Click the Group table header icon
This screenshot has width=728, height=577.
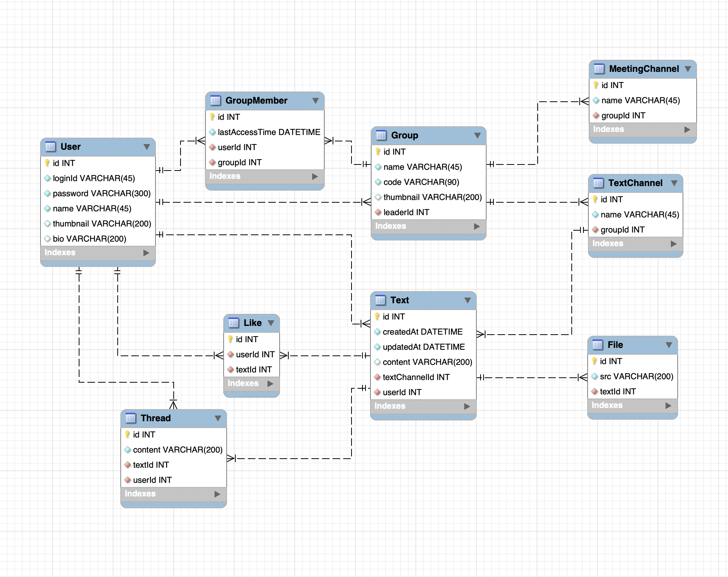click(381, 135)
